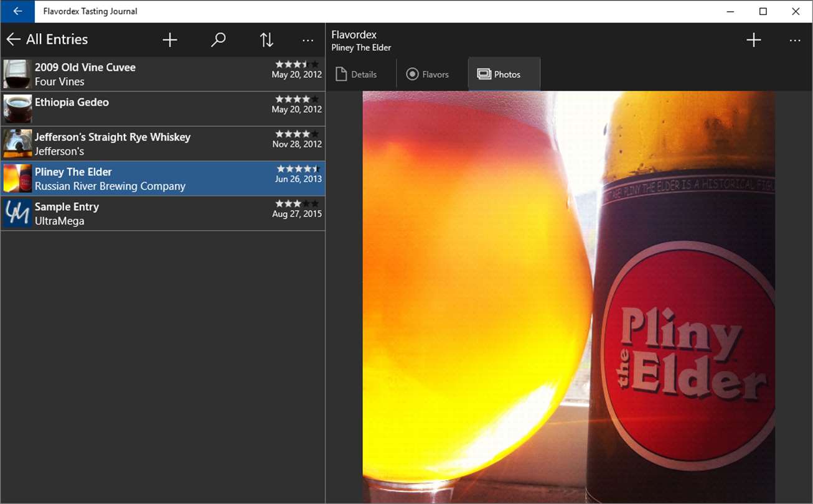This screenshot has width=813, height=504.
Task: Click the Four Vines maker text
Action: pos(60,82)
